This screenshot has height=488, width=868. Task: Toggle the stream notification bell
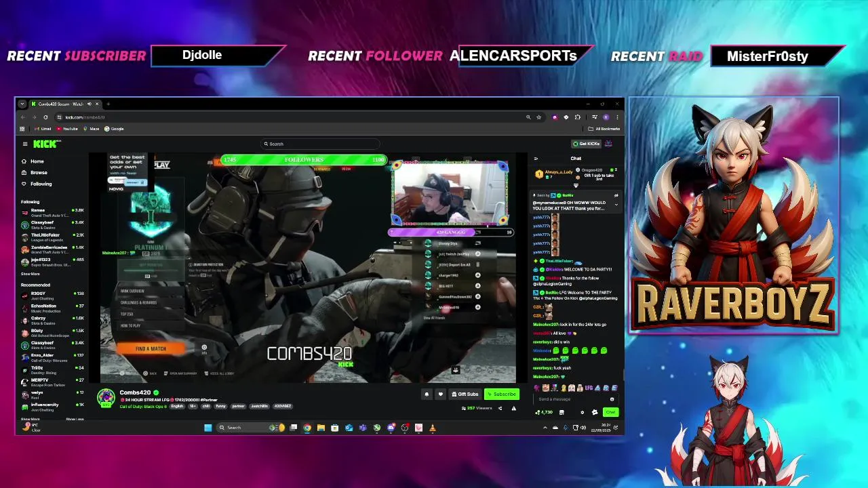[427, 394]
